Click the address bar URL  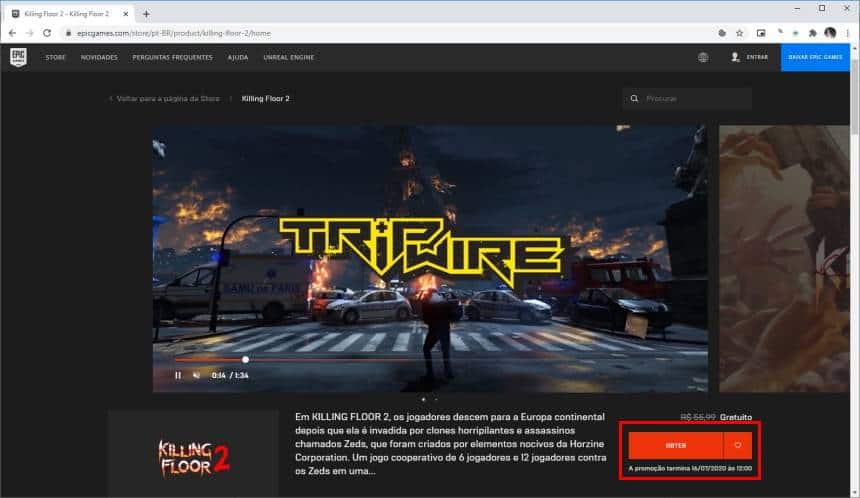coord(174,33)
